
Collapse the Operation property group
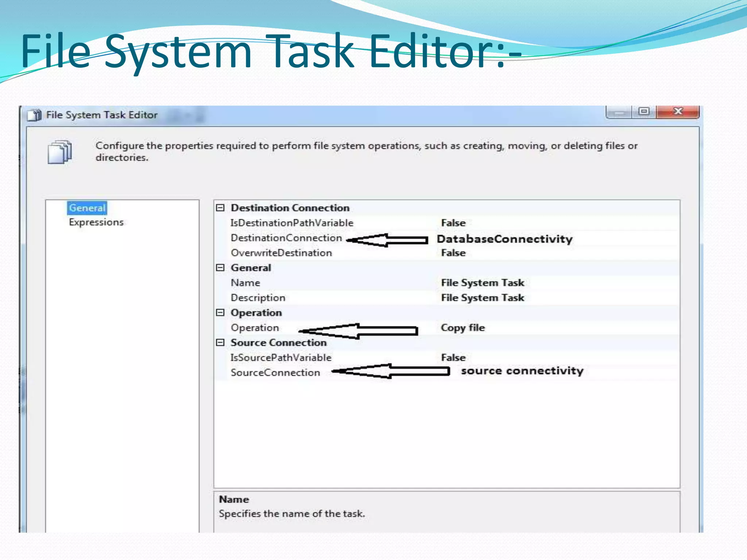point(220,312)
